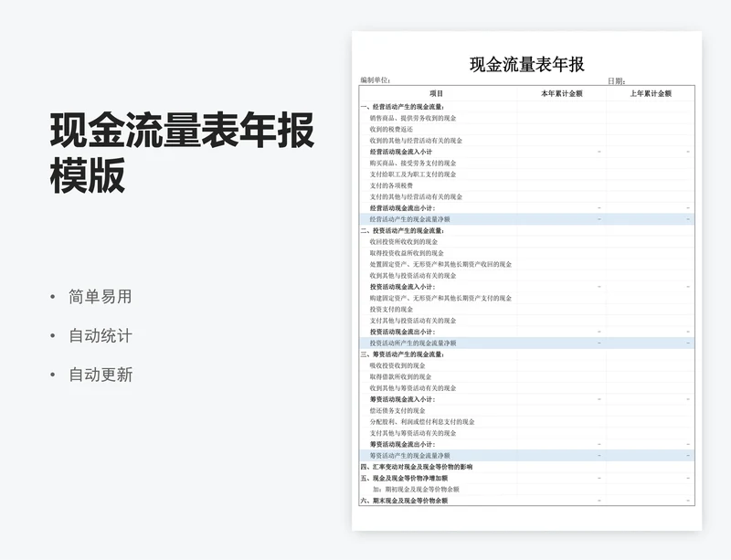Click row '支付给职工及为职工支付的现金'

(x=527, y=174)
